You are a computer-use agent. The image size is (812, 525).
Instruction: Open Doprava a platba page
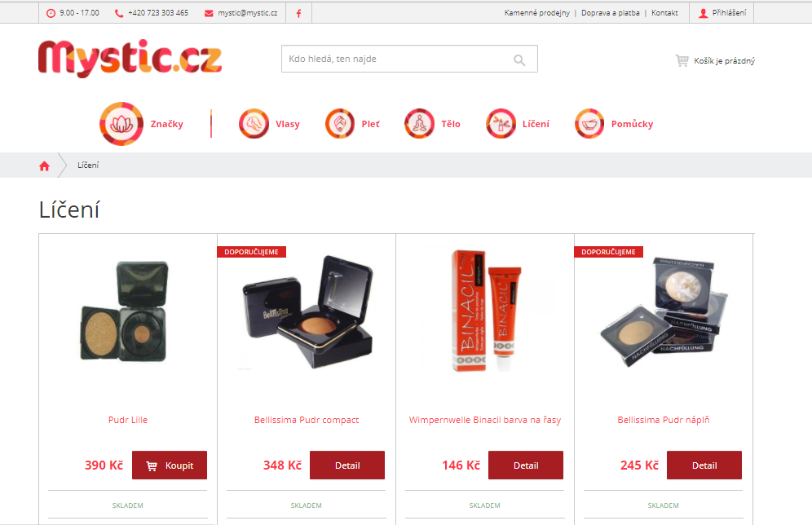point(610,13)
